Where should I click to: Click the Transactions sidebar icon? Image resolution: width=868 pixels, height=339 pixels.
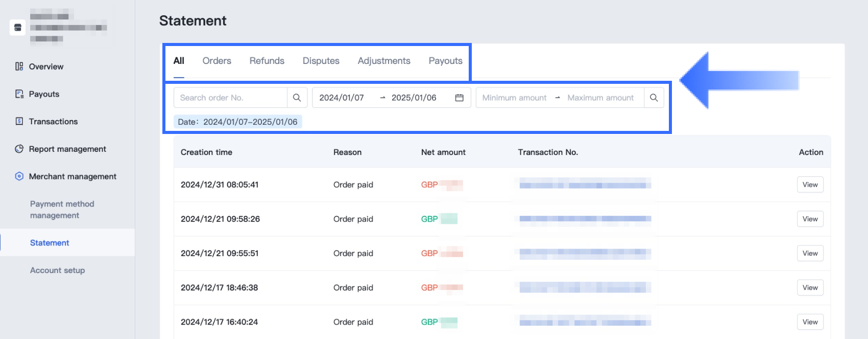pos(19,121)
